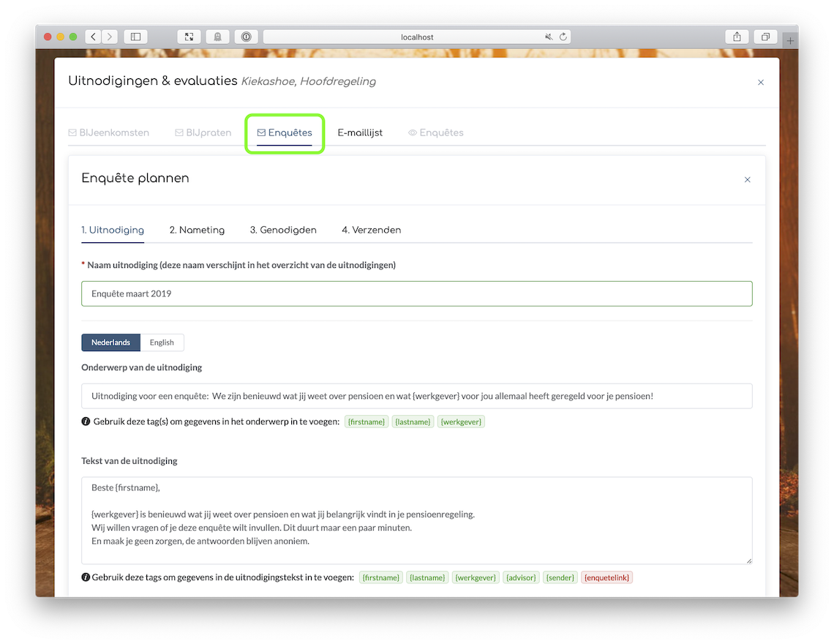
Task: Go forward using Safari's forward arrow
Action: coord(110,37)
